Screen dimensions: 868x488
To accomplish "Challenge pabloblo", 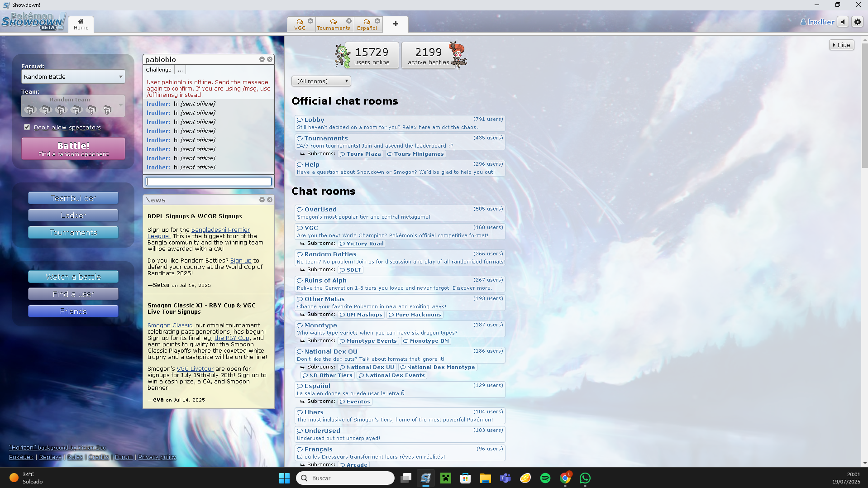I will [158, 70].
